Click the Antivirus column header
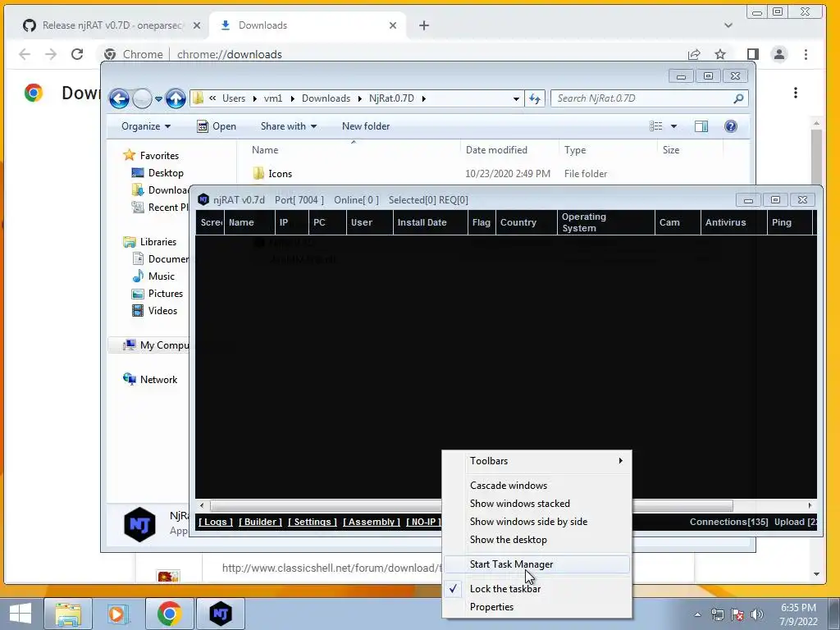The width and height of the screenshot is (840, 630). point(733,222)
